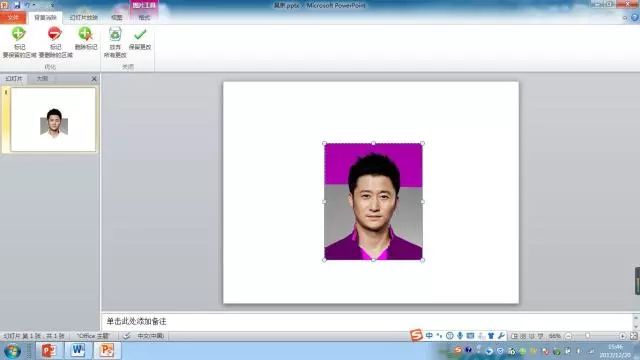Click the Chinese (China) language indicator

point(151,336)
